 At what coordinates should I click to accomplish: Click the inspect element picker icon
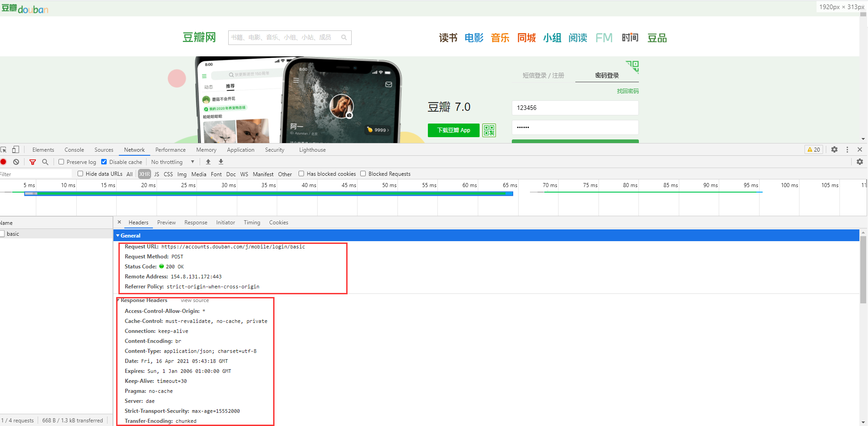[x=4, y=149]
